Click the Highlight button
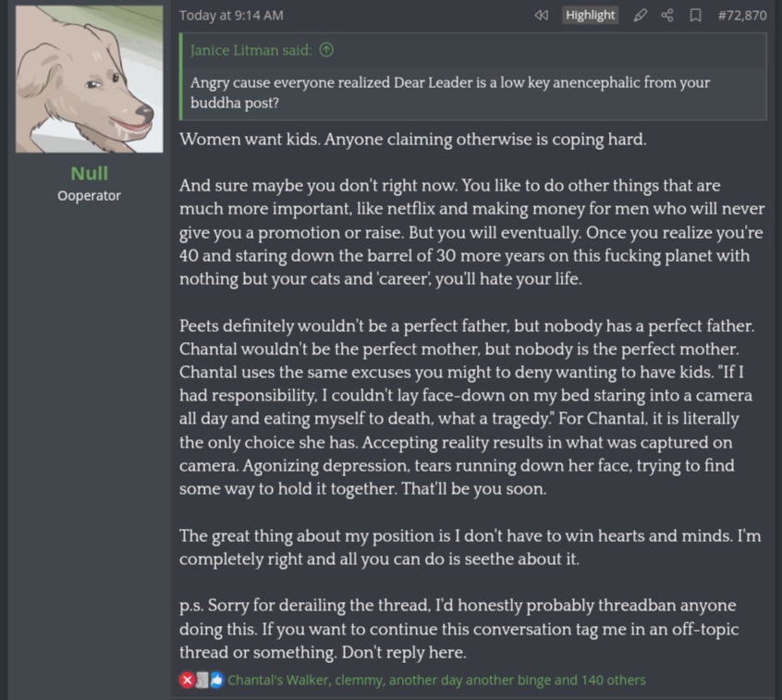 tap(590, 15)
